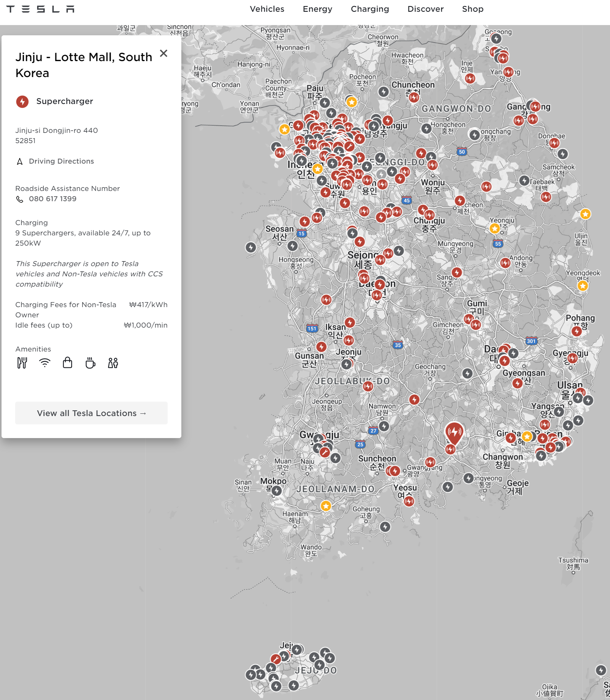Click the large selected Jinju Supercharger pin
Image resolution: width=610 pixels, height=700 pixels.
click(x=454, y=433)
